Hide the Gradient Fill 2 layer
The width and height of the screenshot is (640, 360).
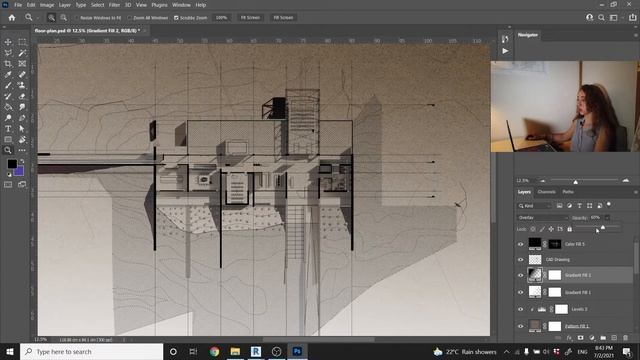(520, 276)
